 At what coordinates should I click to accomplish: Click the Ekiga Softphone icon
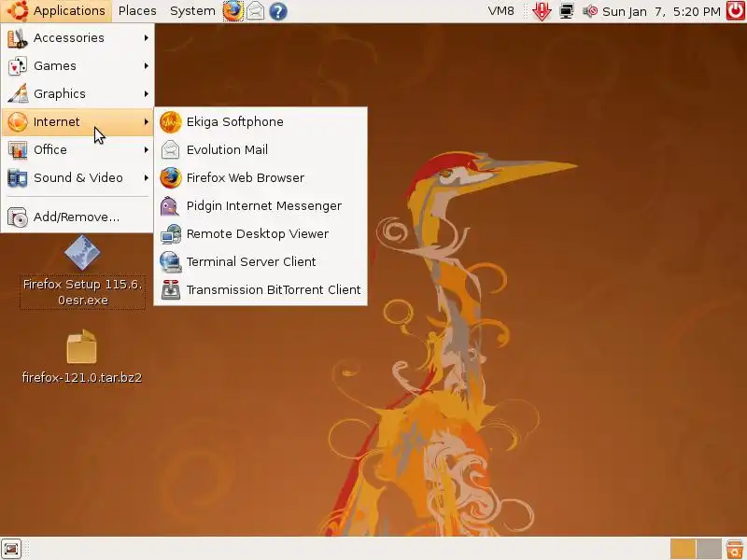click(171, 122)
